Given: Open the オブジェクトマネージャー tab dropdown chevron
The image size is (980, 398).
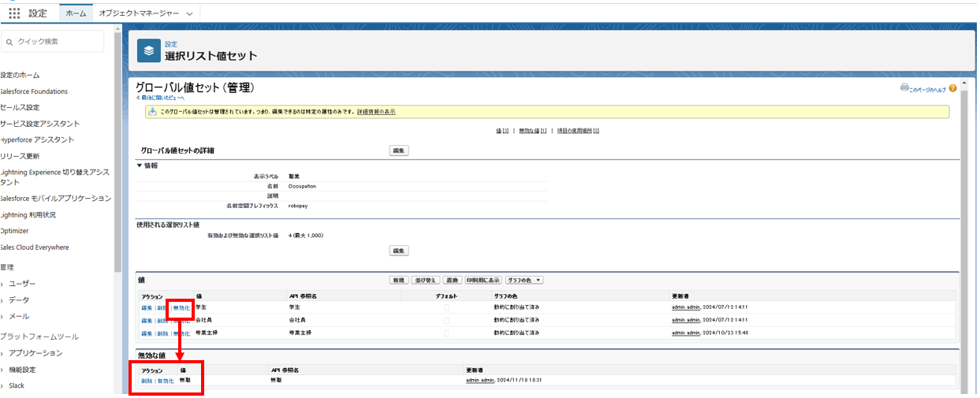Looking at the screenshot, I should [189, 14].
